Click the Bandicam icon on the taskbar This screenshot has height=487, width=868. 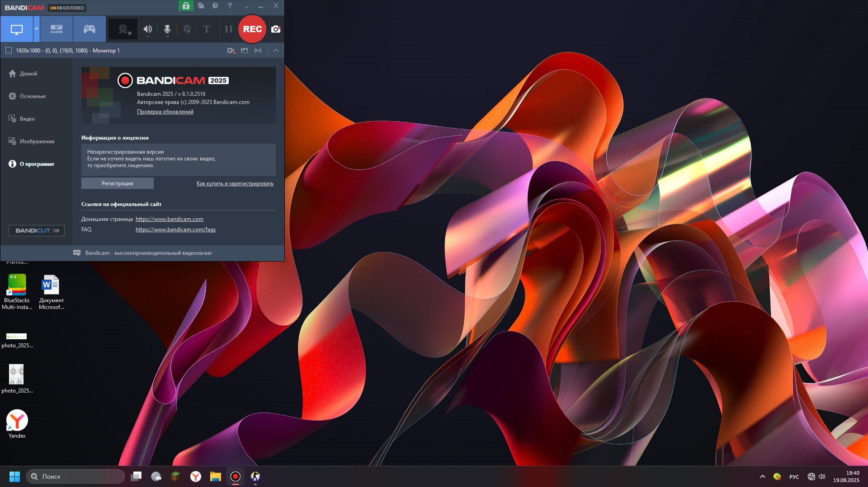click(236, 477)
